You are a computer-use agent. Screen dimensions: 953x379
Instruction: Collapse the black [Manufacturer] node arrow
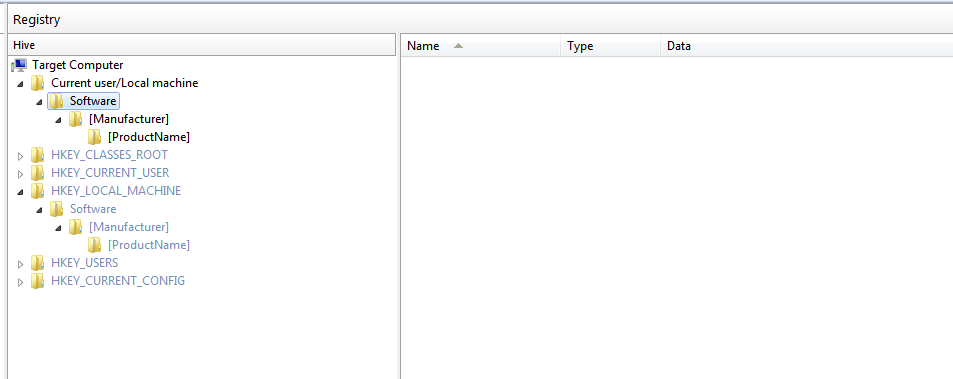[58, 120]
